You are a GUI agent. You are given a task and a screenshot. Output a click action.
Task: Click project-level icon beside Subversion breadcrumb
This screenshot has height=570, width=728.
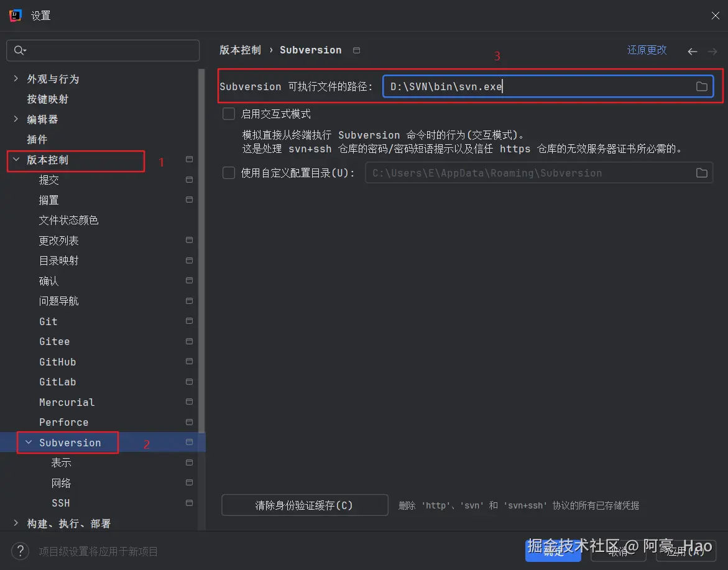coord(357,50)
